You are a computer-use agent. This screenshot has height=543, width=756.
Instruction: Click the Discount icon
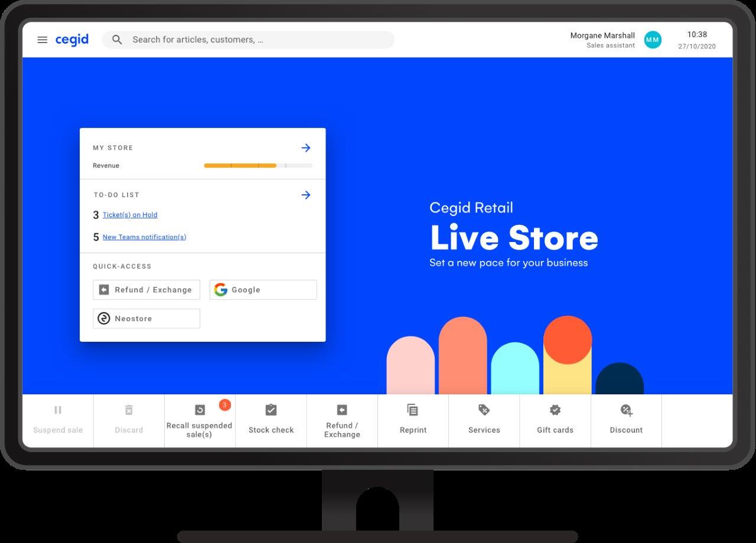pyautogui.click(x=625, y=410)
